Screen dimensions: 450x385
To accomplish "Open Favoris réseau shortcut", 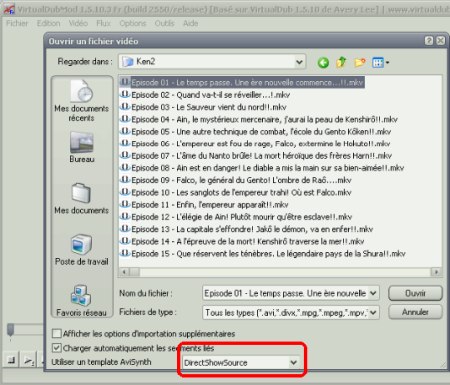I will [x=81, y=300].
